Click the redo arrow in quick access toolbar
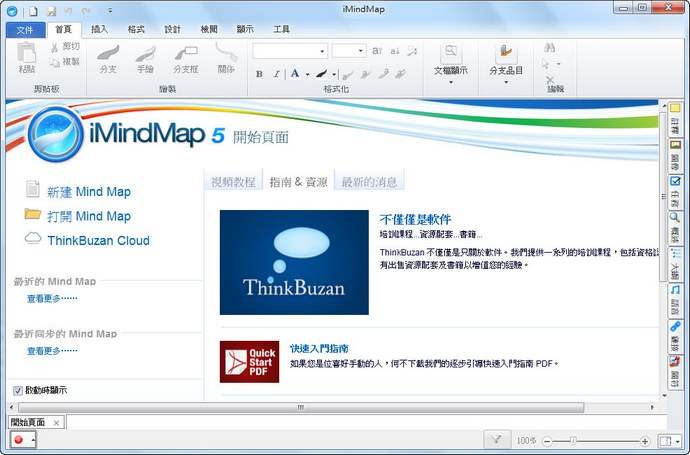Screen dimensions: 690x455 click(x=86, y=11)
